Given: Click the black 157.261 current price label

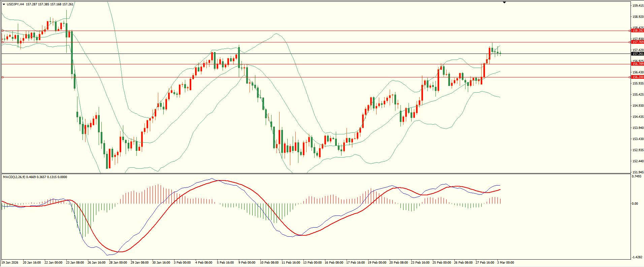Looking at the screenshot, I should (637, 54).
